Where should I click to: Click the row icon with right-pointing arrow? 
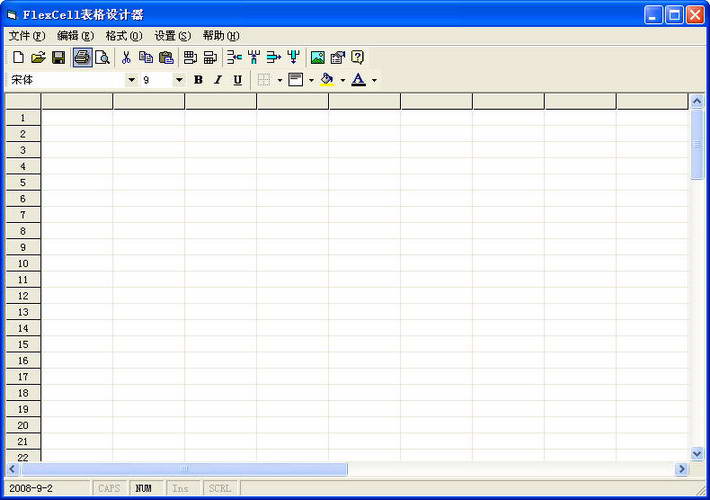[273, 58]
